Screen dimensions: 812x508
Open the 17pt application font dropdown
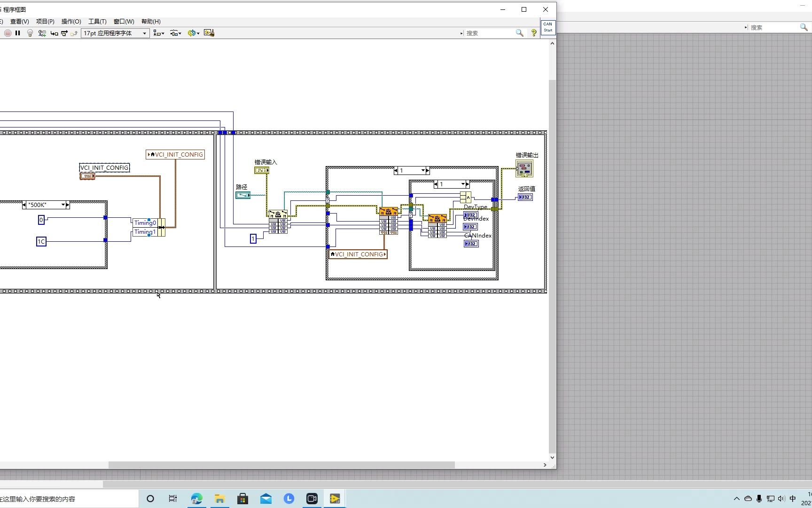coord(116,33)
